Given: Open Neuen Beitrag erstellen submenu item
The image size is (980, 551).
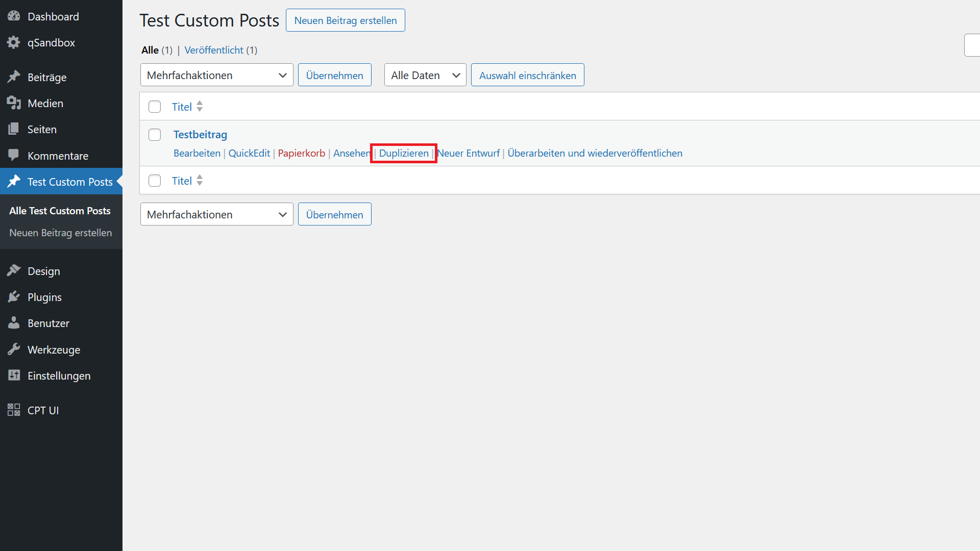Looking at the screenshot, I should [60, 233].
